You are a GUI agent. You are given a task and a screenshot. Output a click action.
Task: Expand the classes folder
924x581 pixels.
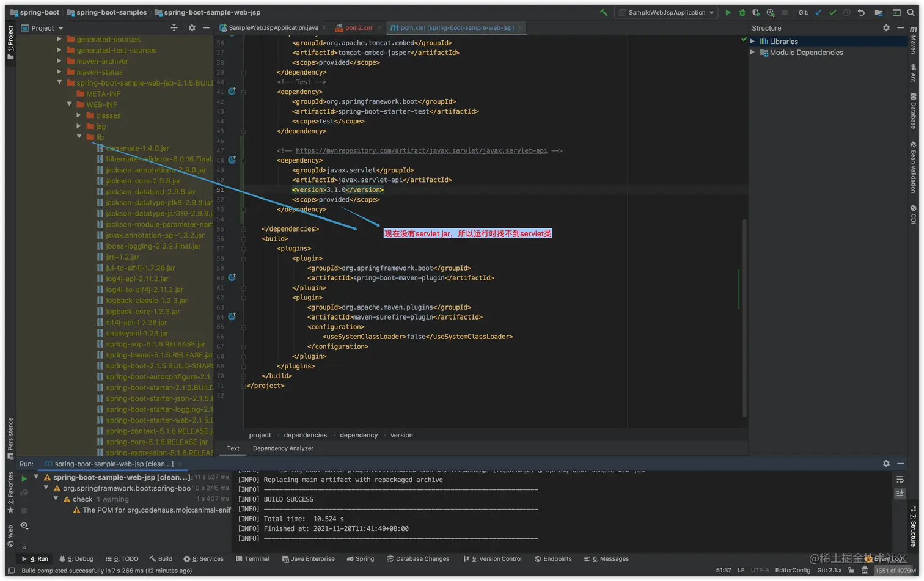(79, 115)
